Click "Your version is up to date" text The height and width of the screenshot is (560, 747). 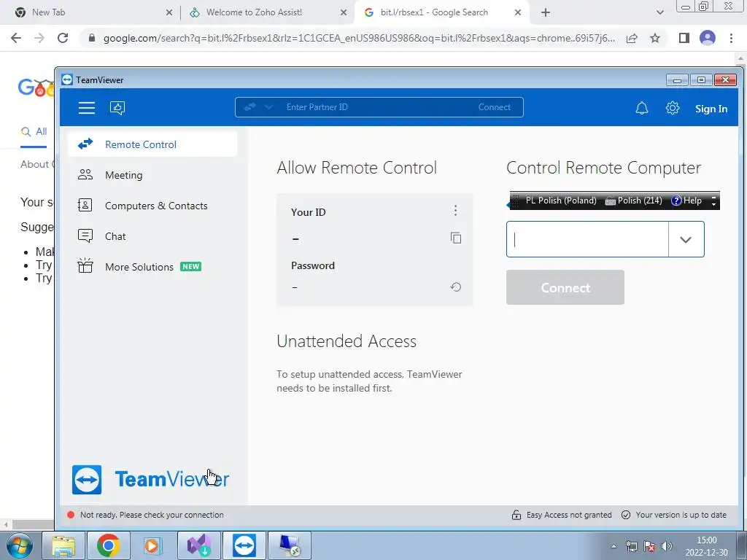681,515
